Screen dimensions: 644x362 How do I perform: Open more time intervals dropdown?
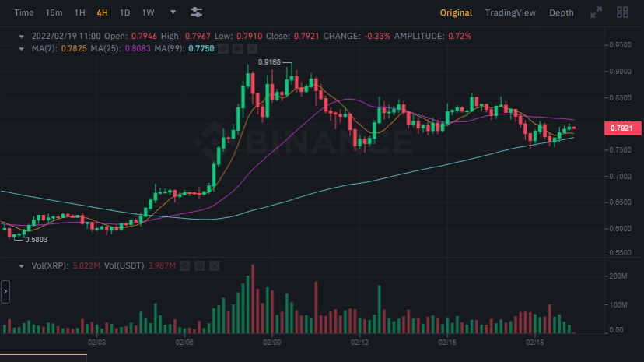[173, 12]
